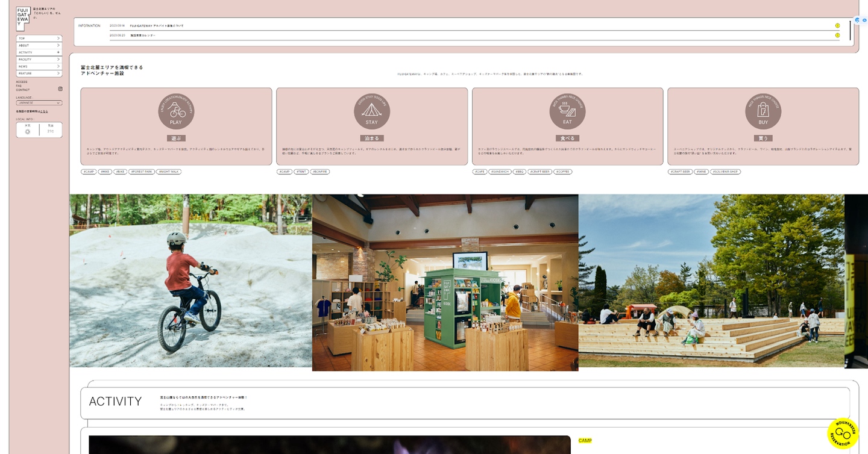Click the PLAY bicycle circle icon
The width and height of the screenshot is (868, 454).
(176, 111)
